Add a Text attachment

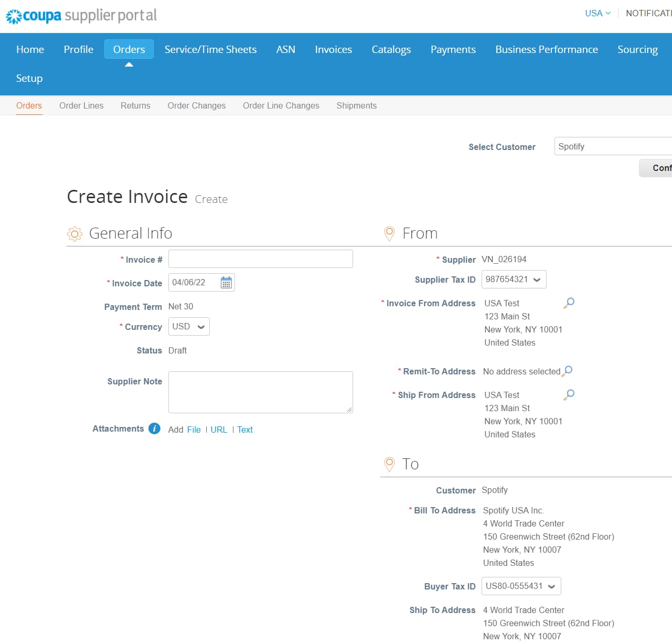(x=244, y=430)
